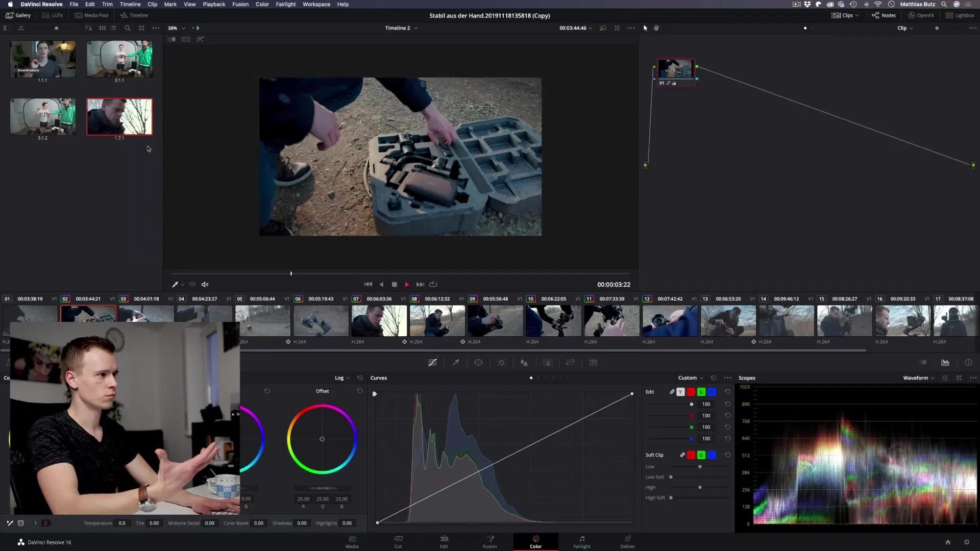Select the pointer tool in node editor
Viewport: 980px width, 551px height.
pyautogui.click(x=645, y=28)
